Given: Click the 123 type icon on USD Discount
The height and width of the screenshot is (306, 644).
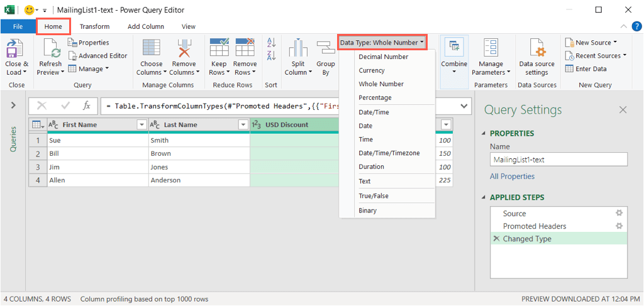Looking at the screenshot, I should tap(257, 125).
